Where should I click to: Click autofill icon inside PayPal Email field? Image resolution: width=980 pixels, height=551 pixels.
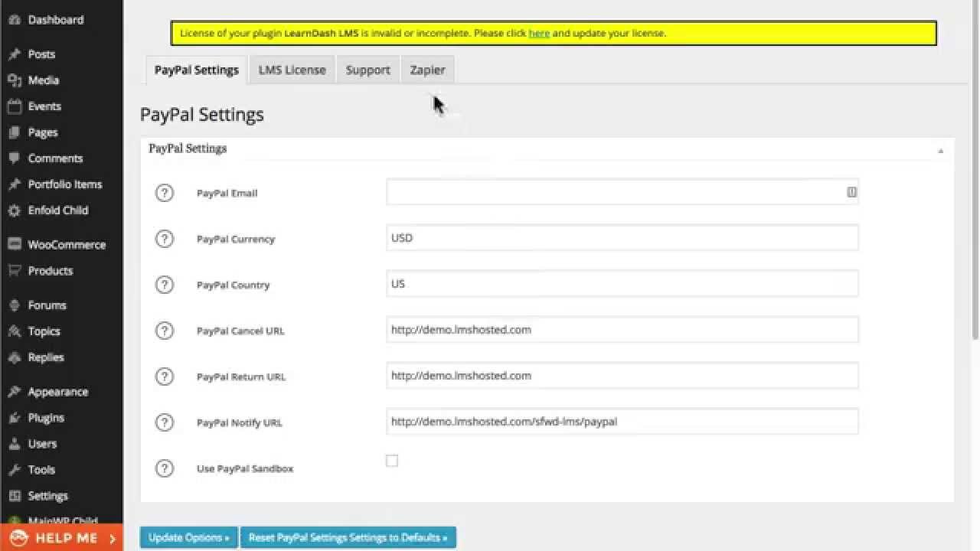[x=851, y=192]
